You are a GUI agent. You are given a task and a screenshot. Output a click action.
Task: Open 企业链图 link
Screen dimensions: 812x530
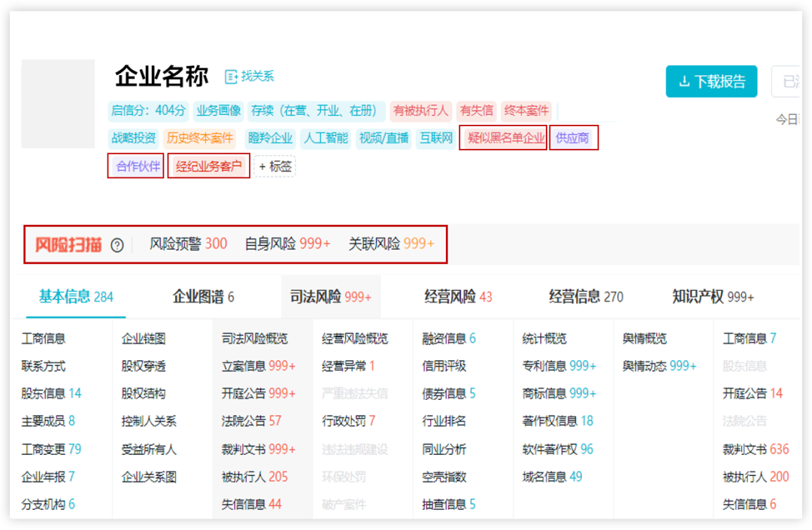tap(144, 338)
